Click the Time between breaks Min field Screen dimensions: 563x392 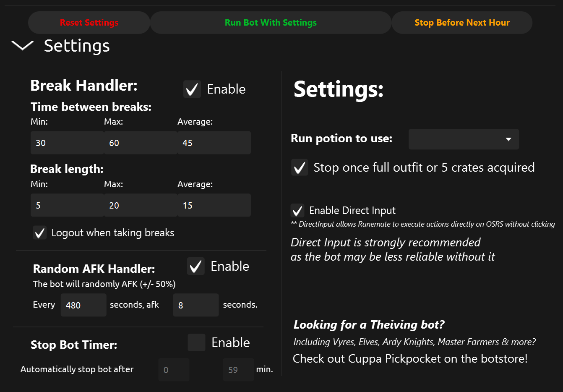(x=67, y=143)
